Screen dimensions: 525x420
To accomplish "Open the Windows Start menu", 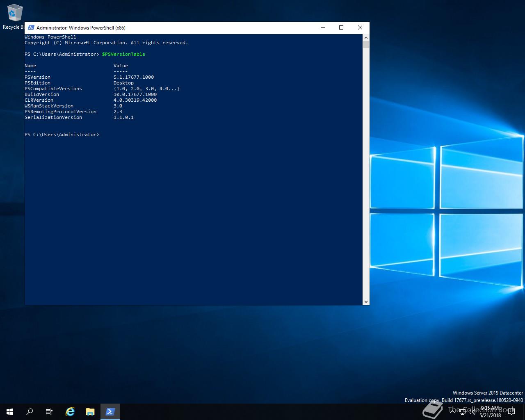I will (10, 412).
